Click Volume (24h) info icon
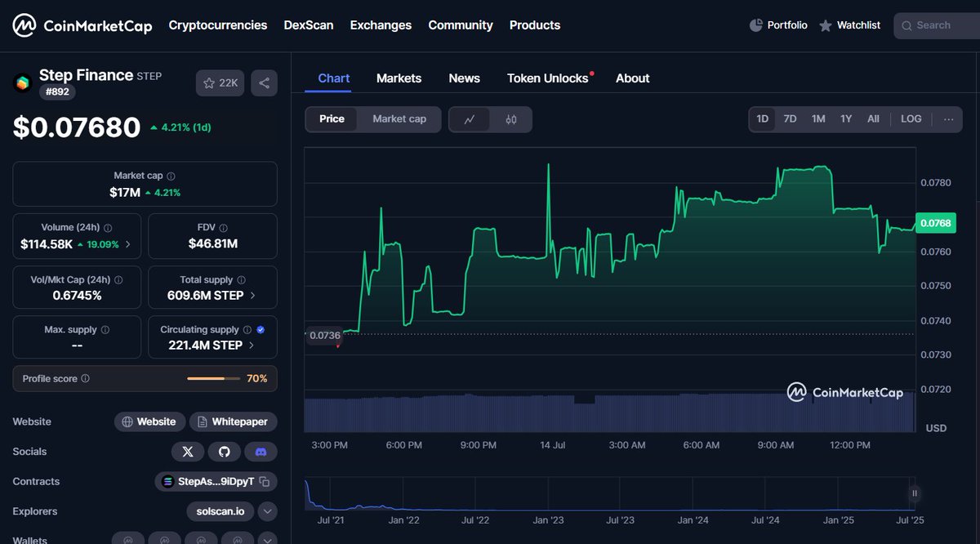Viewport: 980px width, 544px height. (108, 228)
